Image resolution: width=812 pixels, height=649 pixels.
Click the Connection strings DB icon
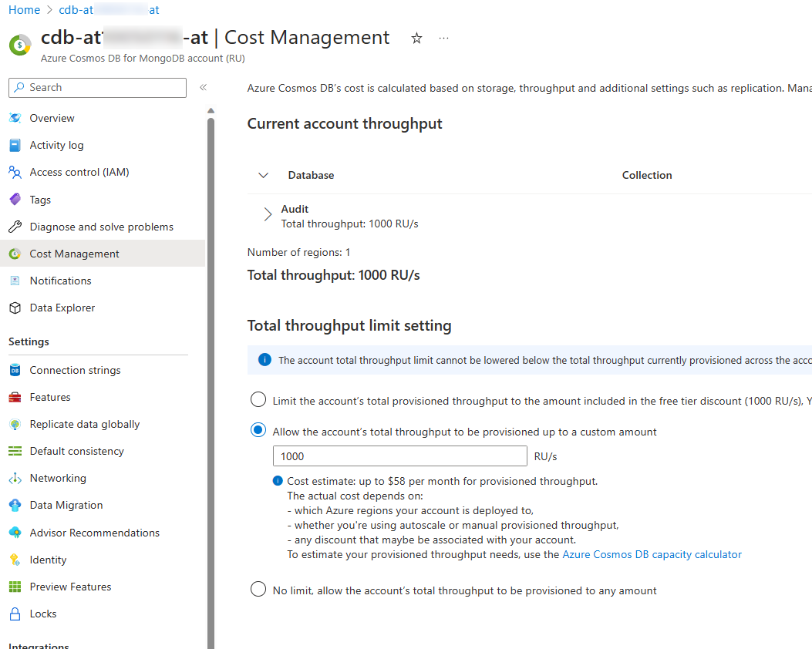pyautogui.click(x=15, y=370)
